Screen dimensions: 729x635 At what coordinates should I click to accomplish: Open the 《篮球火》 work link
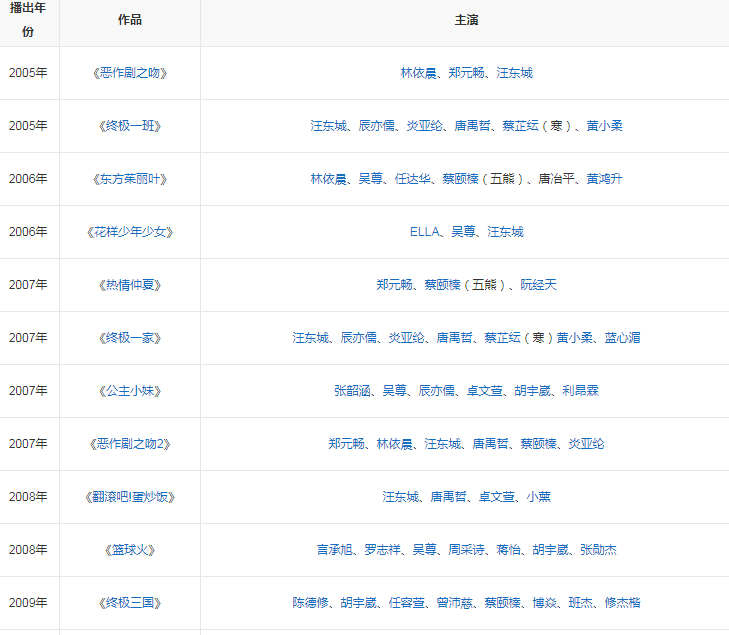tap(130, 550)
